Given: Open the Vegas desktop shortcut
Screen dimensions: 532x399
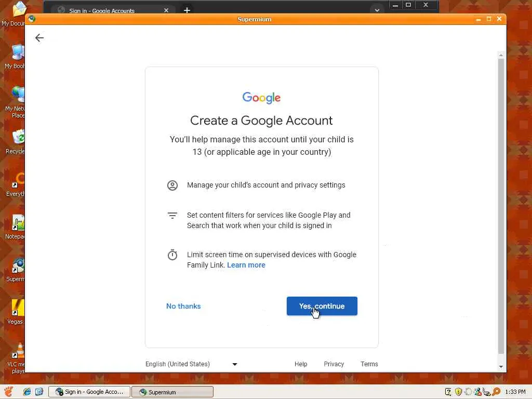Looking at the screenshot, I should pos(16,312).
